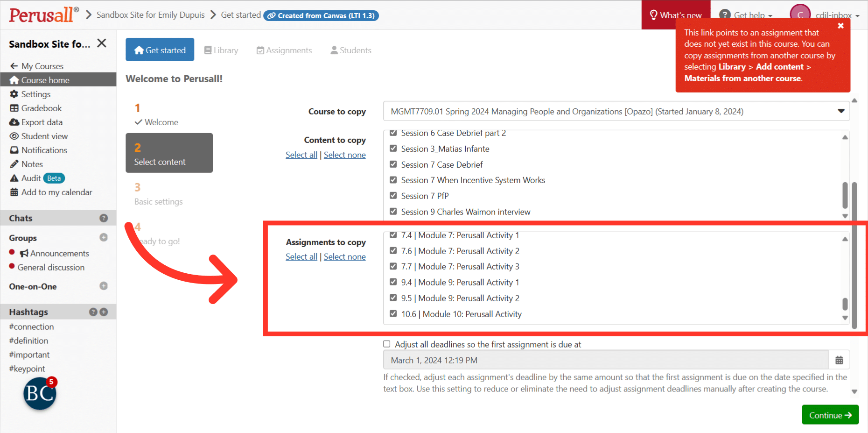Enter Student view
Screen dimensions: 868x433
tap(44, 136)
